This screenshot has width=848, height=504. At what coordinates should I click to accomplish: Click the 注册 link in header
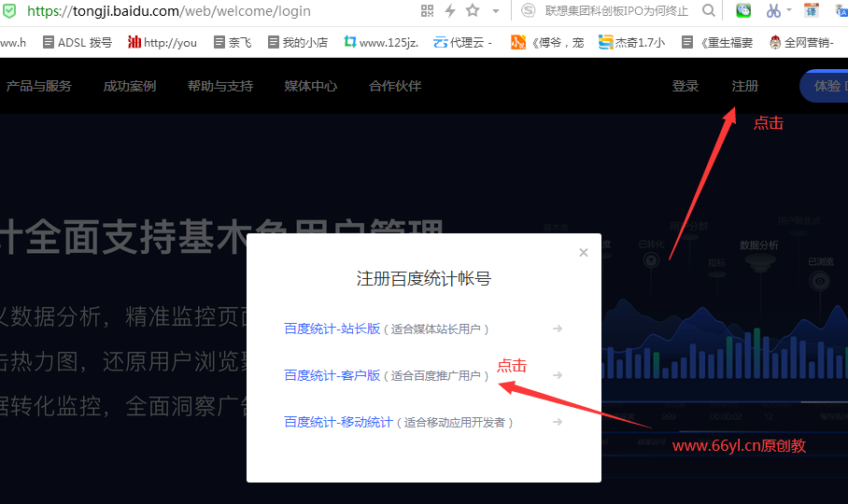(x=744, y=86)
